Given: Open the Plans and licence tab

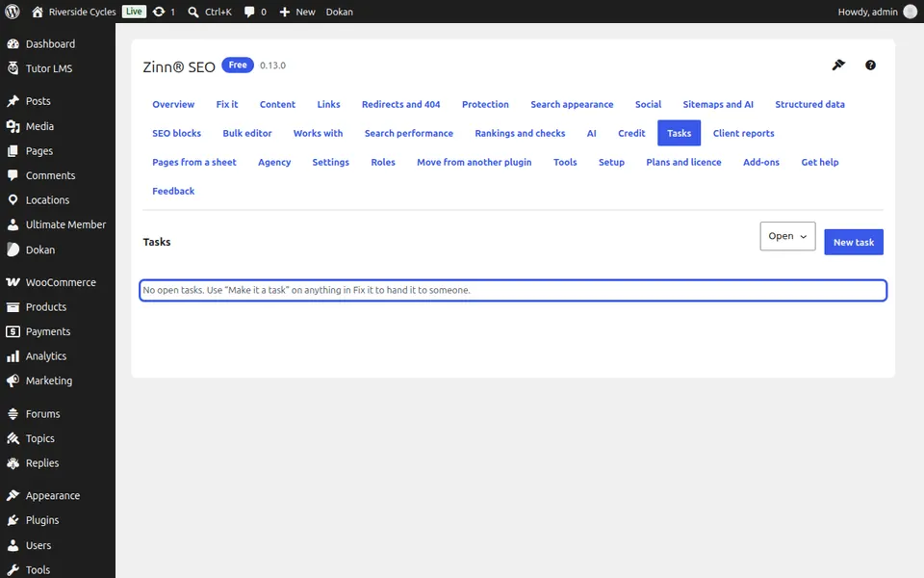Looking at the screenshot, I should 683,162.
